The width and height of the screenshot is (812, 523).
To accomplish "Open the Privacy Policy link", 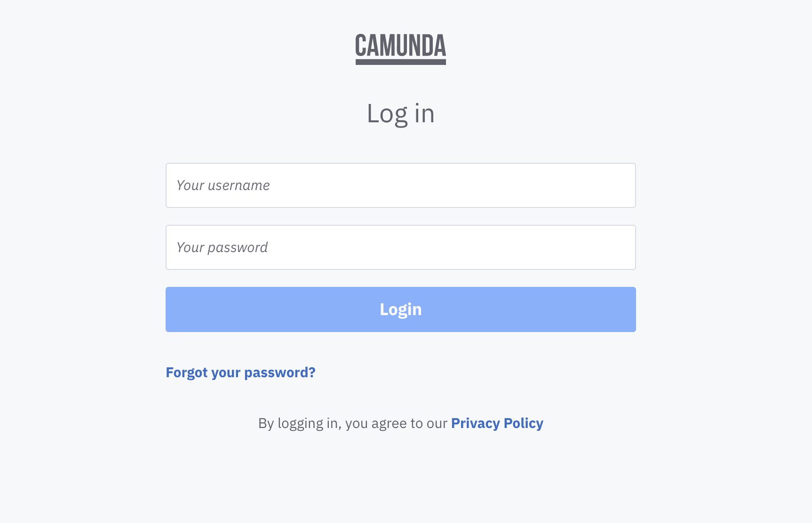I will coord(497,423).
